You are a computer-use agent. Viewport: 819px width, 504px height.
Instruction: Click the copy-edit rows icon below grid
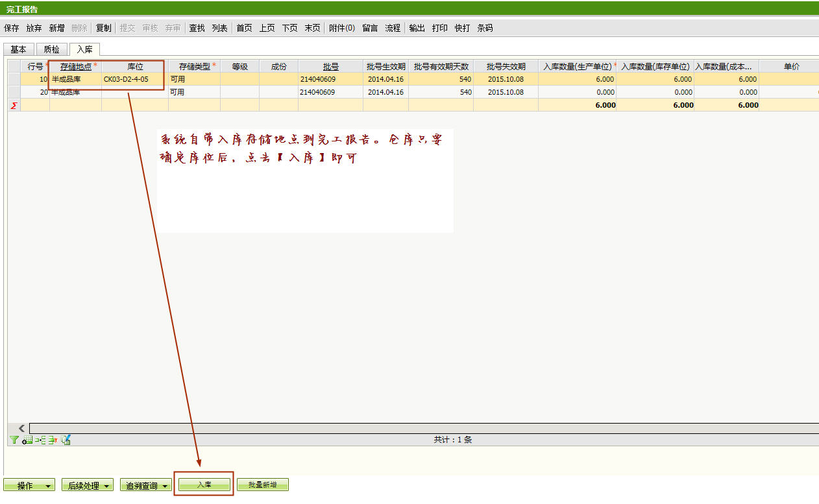[66, 440]
